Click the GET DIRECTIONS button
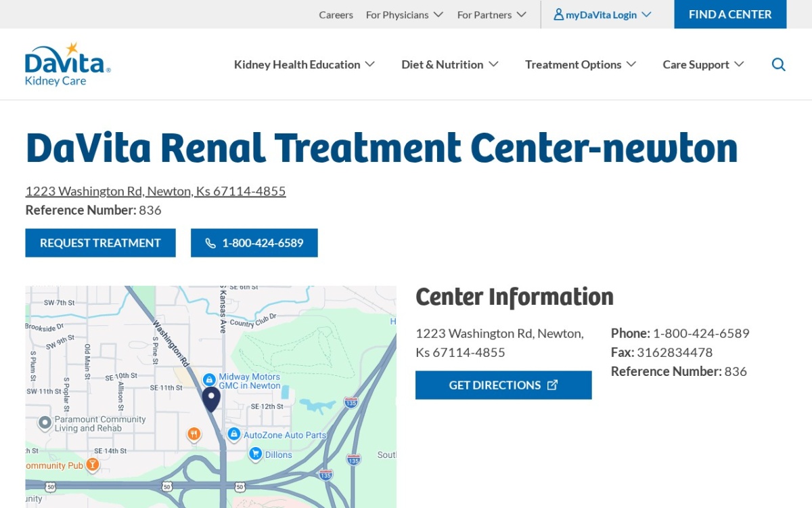The width and height of the screenshot is (812, 508). 503,385
